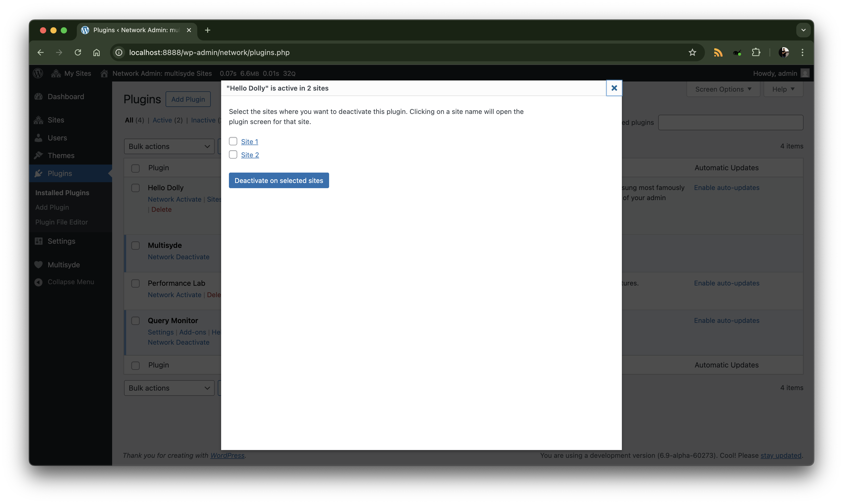Expand the Help panel
The height and width of the screenshot is (504, 843).
click(783, 89)
